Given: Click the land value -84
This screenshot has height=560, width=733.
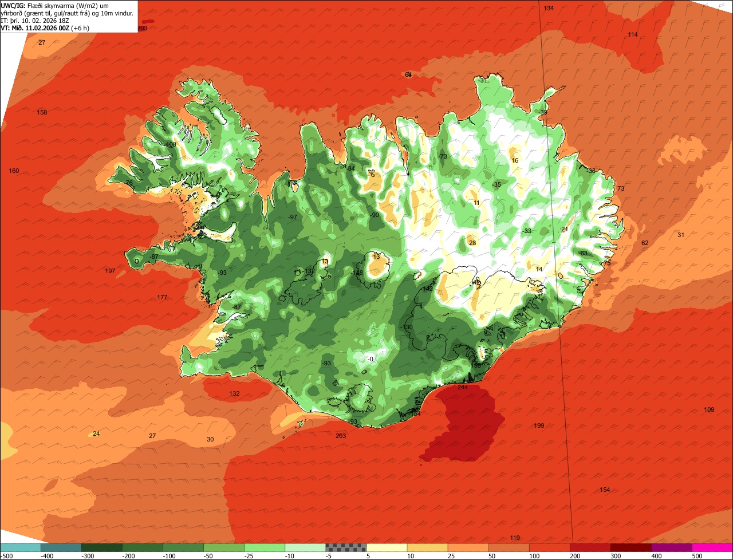Looking at the screenshot, I should pos(350,168).
